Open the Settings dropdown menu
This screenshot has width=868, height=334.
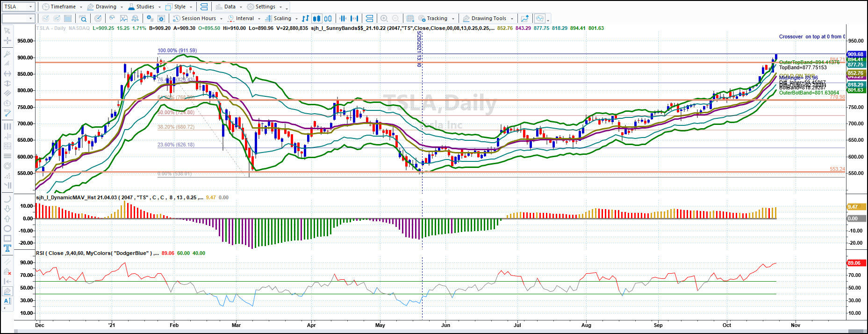click(x=265, y=7)
